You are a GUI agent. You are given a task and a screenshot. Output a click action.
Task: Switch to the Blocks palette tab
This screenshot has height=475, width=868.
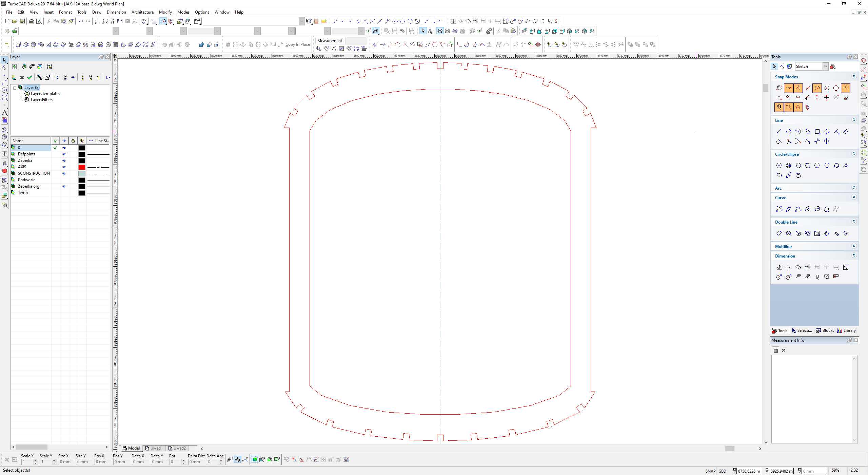(x=825, y=330)
